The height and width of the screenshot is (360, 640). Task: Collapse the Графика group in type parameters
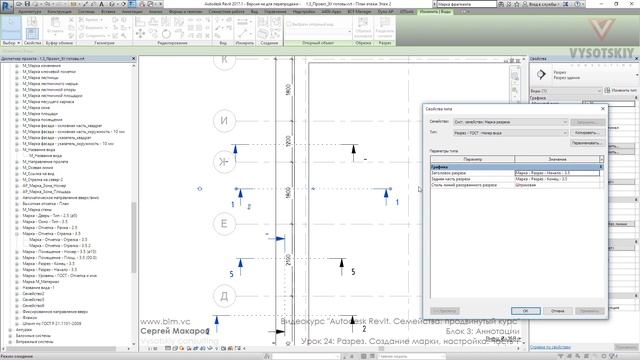[601, 167]
